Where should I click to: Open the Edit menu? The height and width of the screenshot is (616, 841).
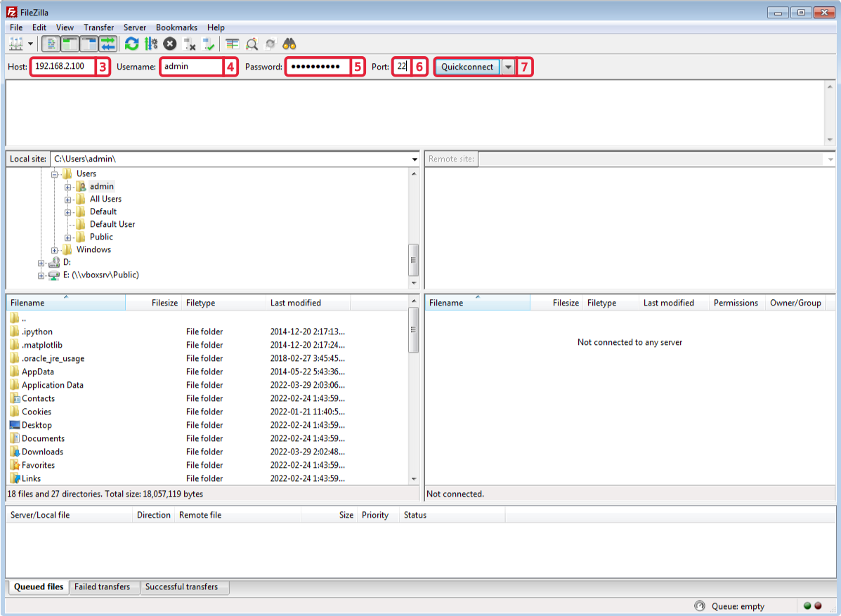pos(39,27)
